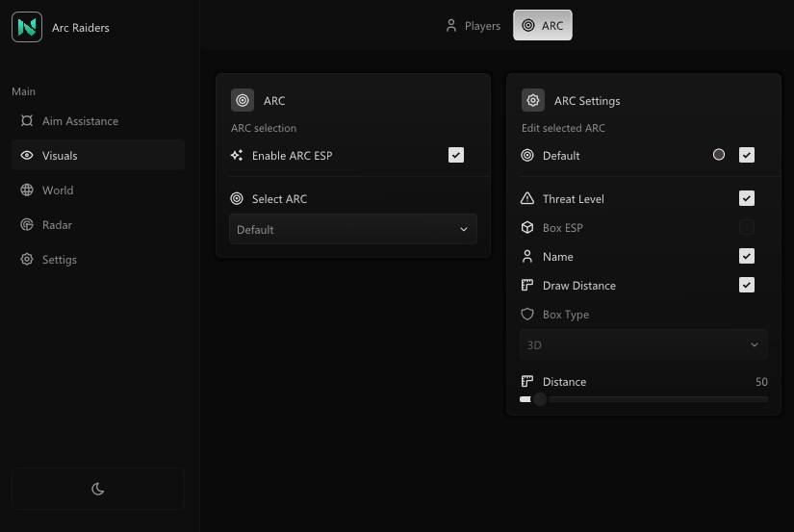Click the sparkle icon beside Enable ARC ESP
The width and height of the screenshot is (794, 532).
coord(237,155)
